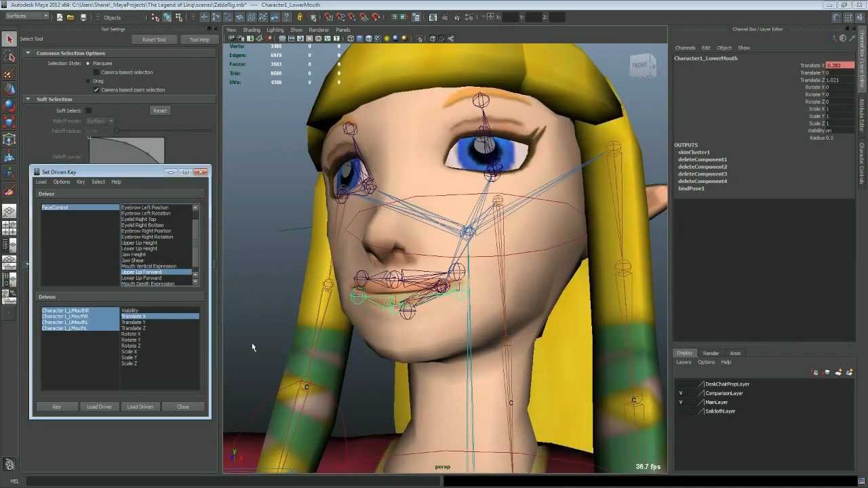Click the viewport use all lights icon
This screenshot has height=488, width=868.
[387, 39]
